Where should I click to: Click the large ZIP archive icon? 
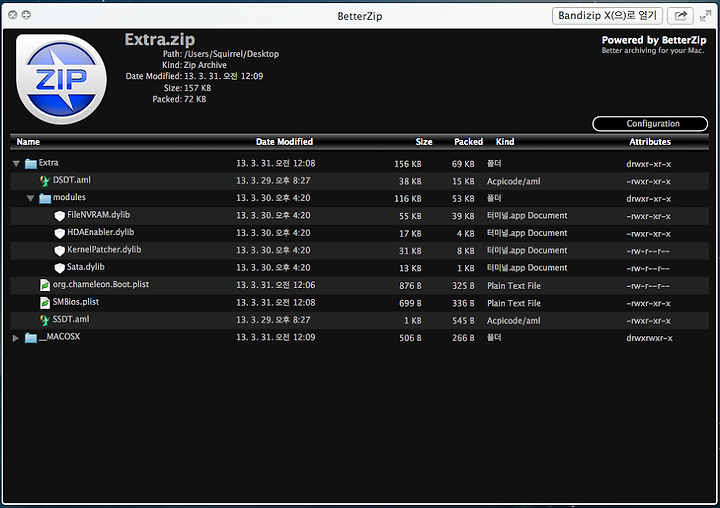62,79
